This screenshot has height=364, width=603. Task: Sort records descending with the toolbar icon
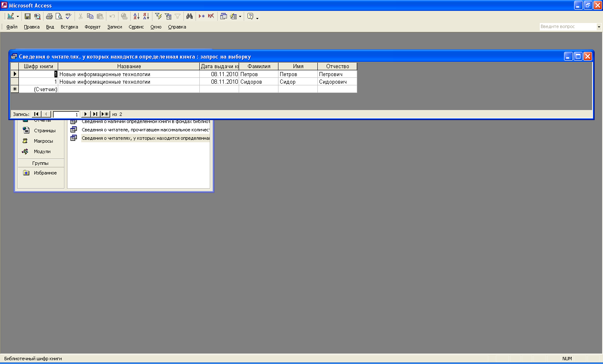pos(146,16)
